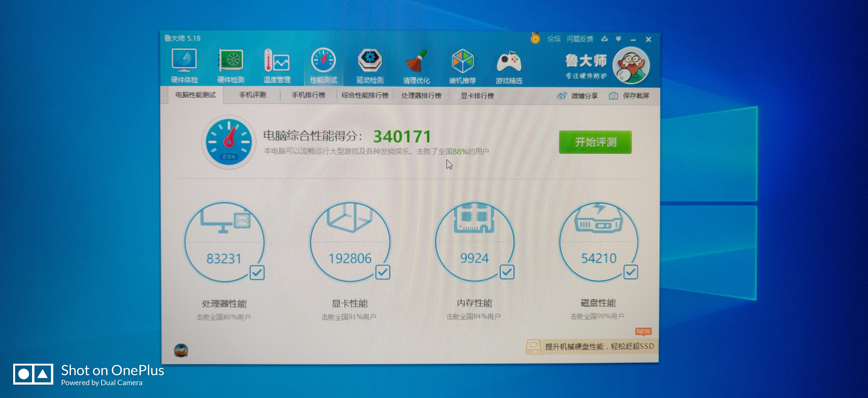The image size is (868, 398).
Task: Uncheck the 显卡性能 test checkbox
Action: [383, 272]
